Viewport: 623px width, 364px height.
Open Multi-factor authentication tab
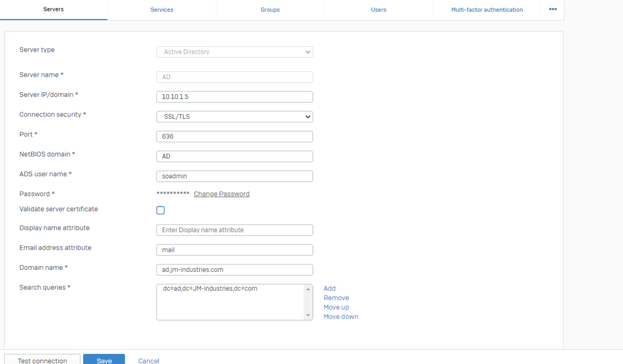click(x=487, y=10)
